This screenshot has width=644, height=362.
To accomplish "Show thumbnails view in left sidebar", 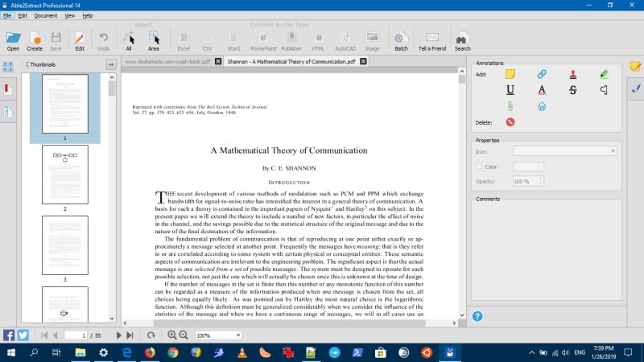I will [x=8, y=67].
